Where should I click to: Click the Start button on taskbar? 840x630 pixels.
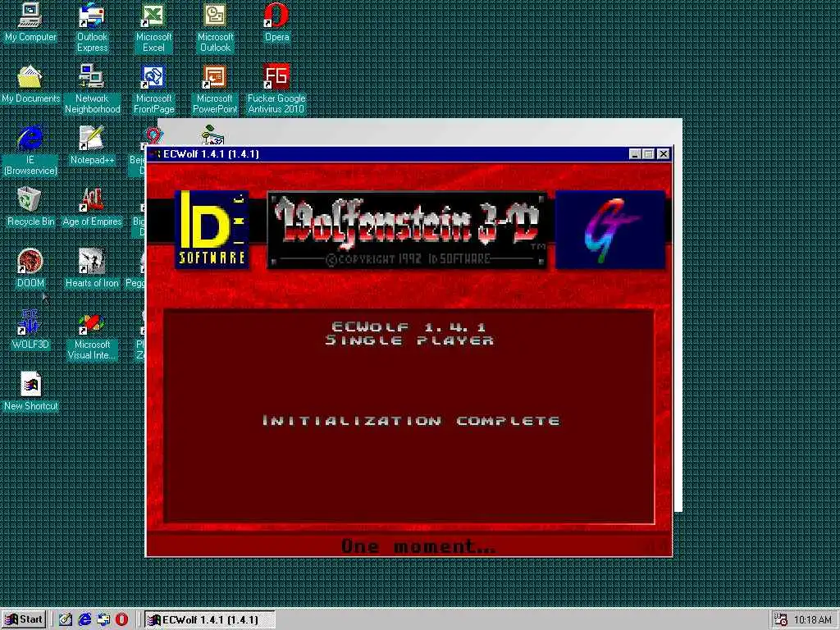pos(24,619)
